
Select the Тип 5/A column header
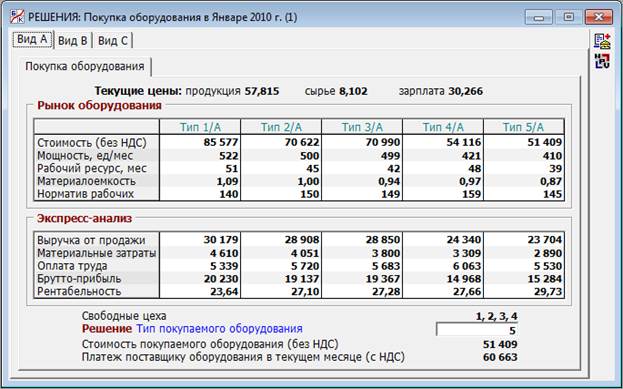(524, 127)
